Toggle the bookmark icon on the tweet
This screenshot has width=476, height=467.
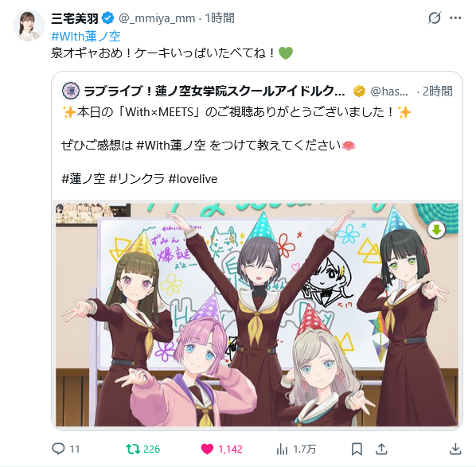[357, 449]
